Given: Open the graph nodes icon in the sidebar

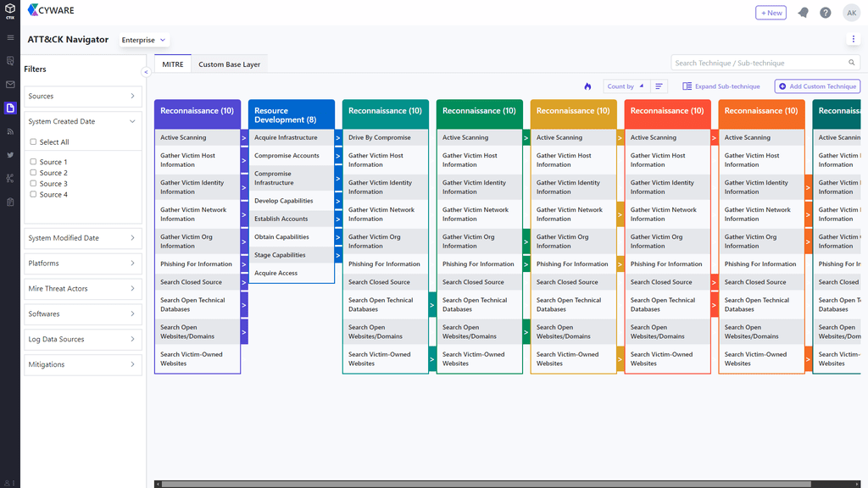Looking at the screenshot, I should [x=10, y=178].
